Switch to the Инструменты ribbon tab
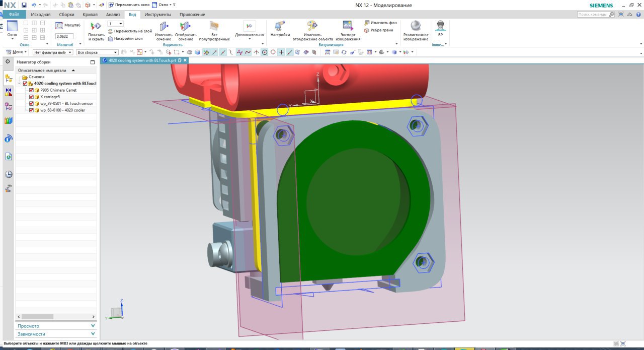The height and width of the screenshot is (350, 644). click(x=158, y=15)
